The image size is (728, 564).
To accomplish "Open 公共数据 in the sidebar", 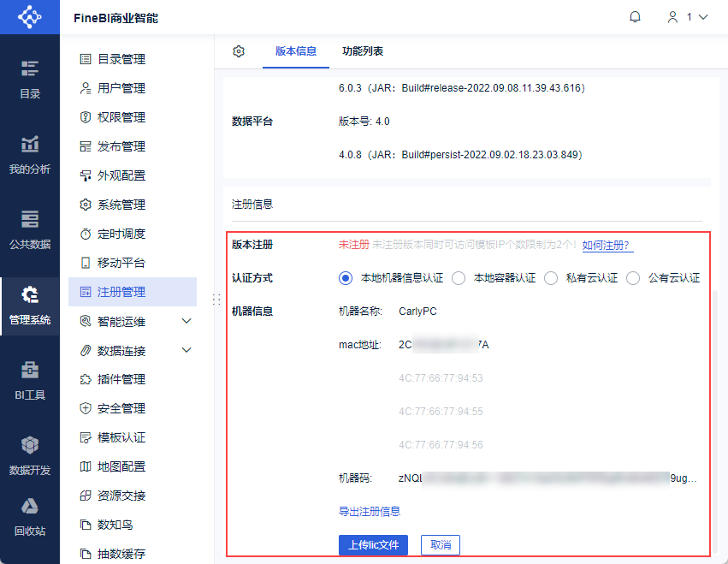I will point(30,230).
